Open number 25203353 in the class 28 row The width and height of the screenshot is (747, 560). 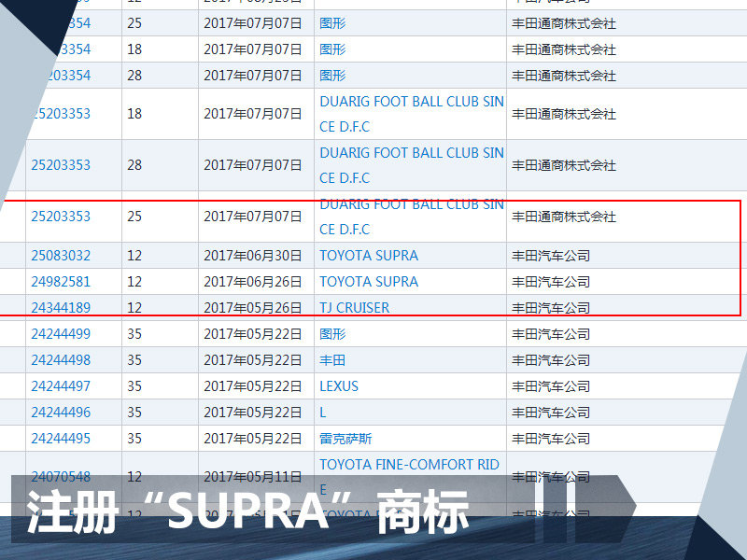(x=61, y=165)
